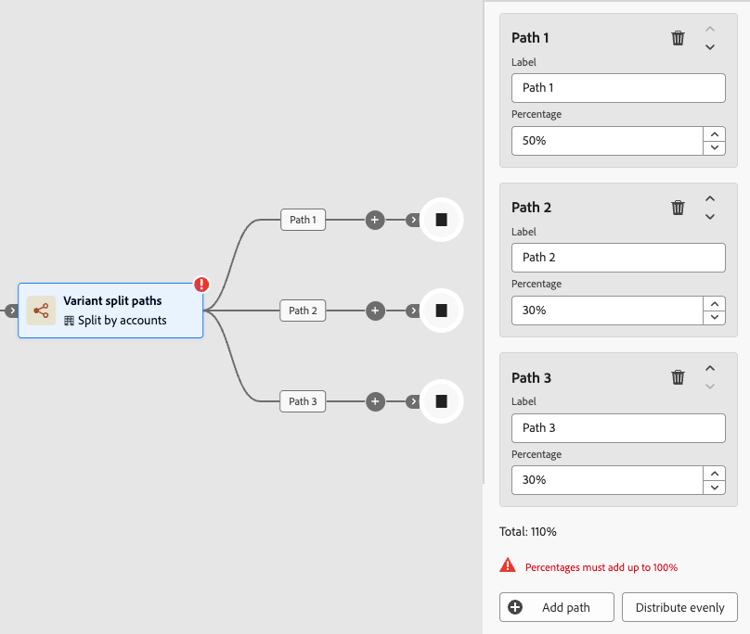Image resolution: width=750 pixels, height=634 pixels.
Task: Click the red error badge on Variant split node
Action: [201, 284]
